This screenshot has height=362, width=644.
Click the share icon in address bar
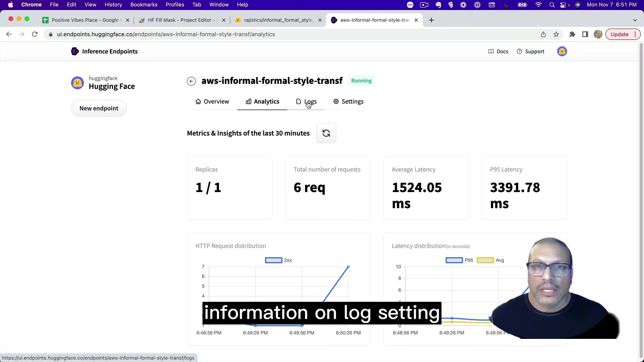tap(543, 34)
